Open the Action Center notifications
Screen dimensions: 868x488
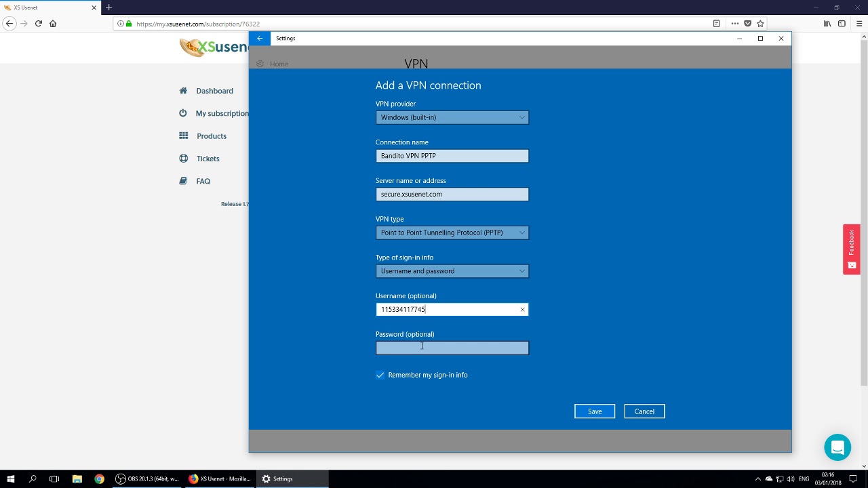pos(853,479)
